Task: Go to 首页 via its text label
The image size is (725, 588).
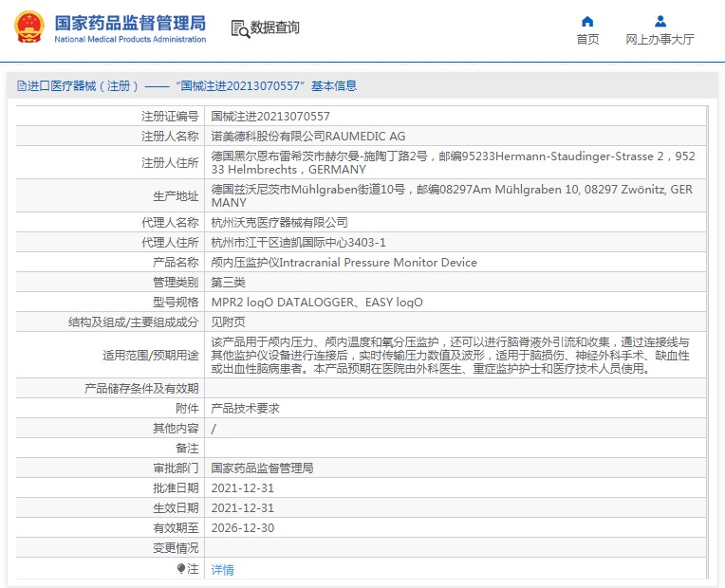Action: (x=587, y=40)
